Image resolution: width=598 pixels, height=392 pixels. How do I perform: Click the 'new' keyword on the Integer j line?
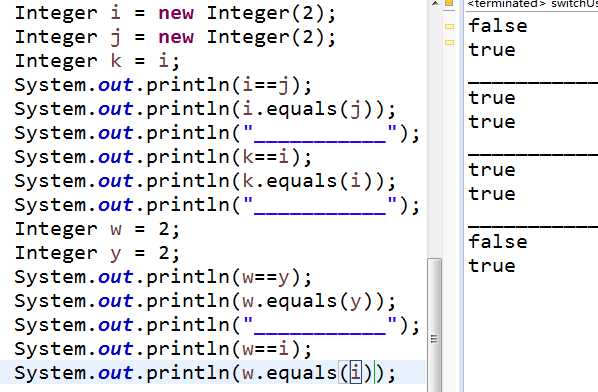click(x=176, y=38)
